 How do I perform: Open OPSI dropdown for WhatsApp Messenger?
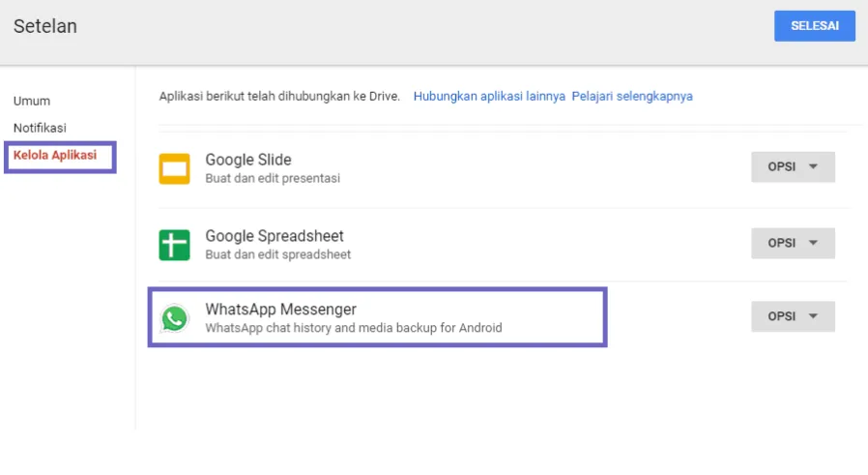point(793,316)
